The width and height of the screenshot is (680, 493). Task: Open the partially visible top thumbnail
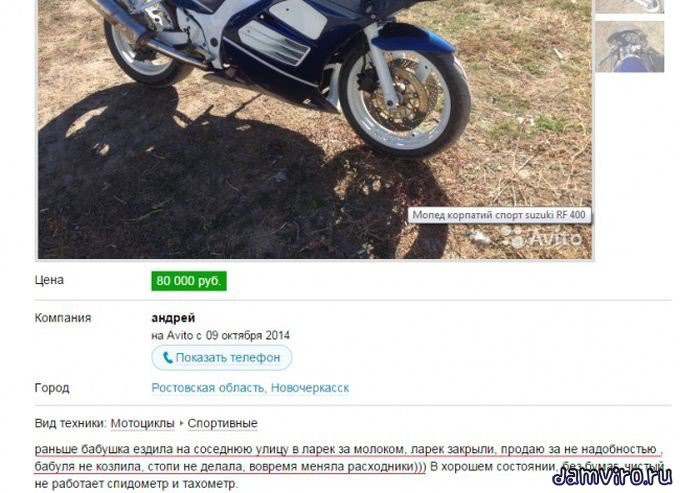[630, 6]
